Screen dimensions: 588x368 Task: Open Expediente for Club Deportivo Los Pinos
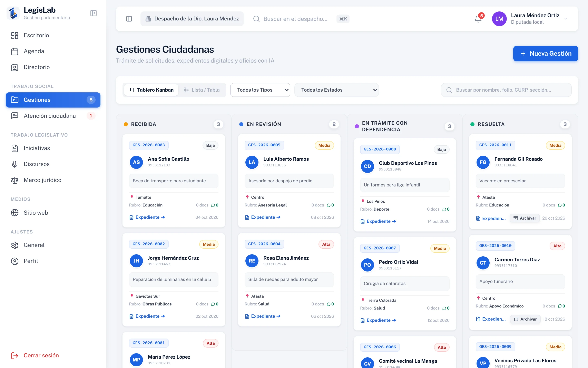pyautogui.click(x=378, y=221)
